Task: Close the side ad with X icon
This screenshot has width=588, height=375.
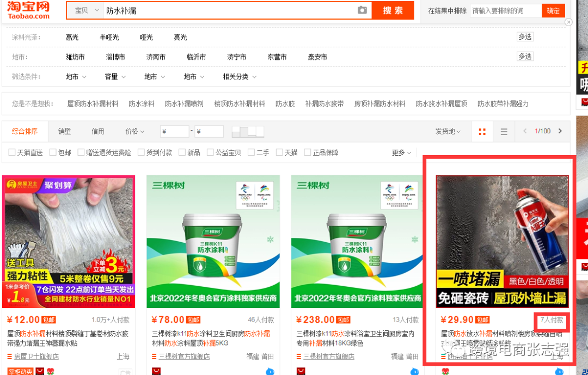Action: click(x=568, y=22)
